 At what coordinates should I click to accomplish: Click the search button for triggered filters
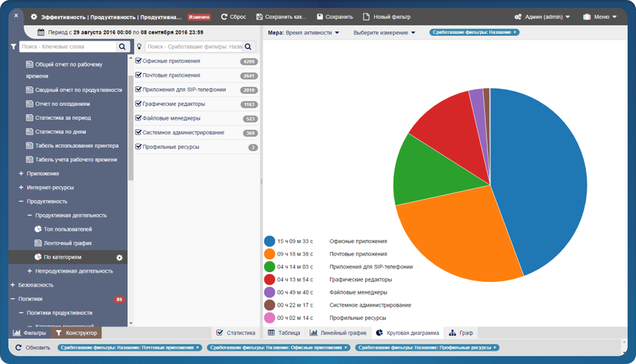click(248, 47)
